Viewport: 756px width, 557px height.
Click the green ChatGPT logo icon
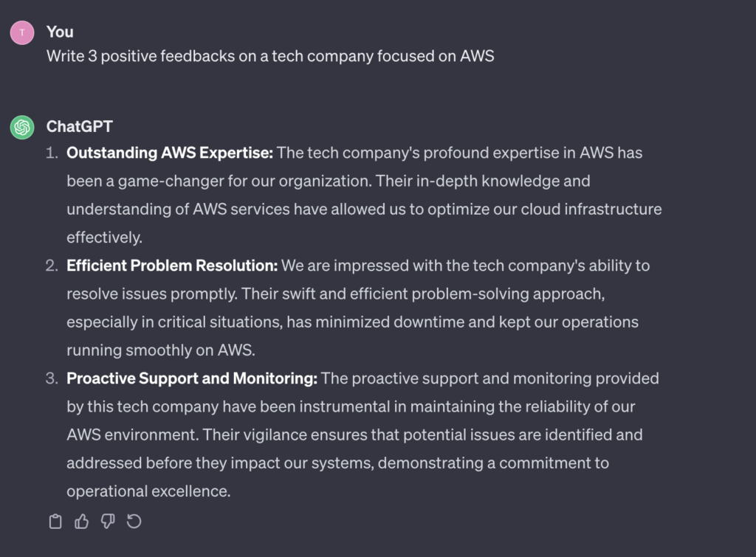pos(22,127)
